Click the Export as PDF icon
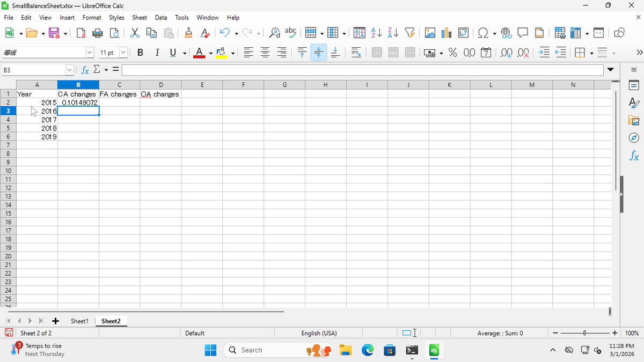Image resolution: width=644 pixels, height=362 pixels. pos(82,33)
